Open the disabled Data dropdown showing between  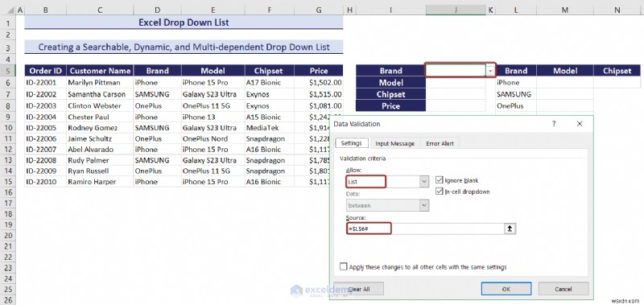424,205
